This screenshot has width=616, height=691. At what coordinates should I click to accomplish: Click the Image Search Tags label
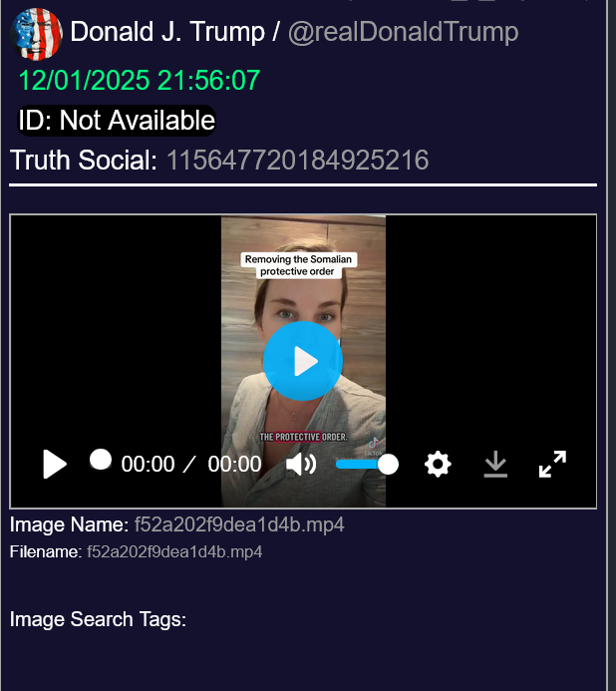[98, 619]
